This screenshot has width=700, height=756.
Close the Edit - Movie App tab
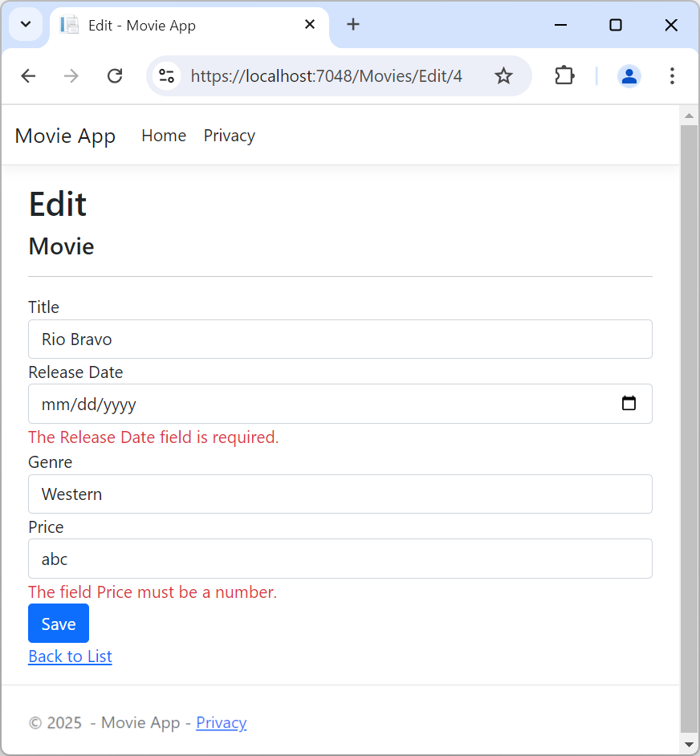[x=310, y=25]
